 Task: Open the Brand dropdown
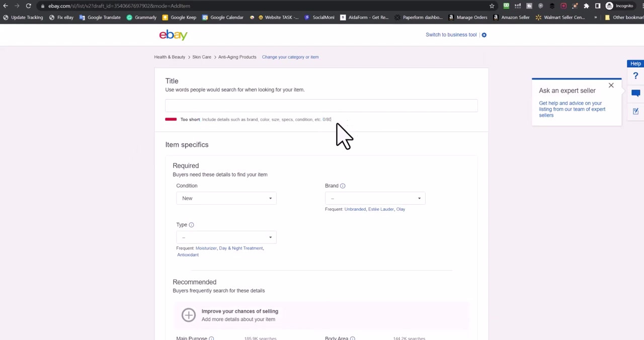coord(375,198)
